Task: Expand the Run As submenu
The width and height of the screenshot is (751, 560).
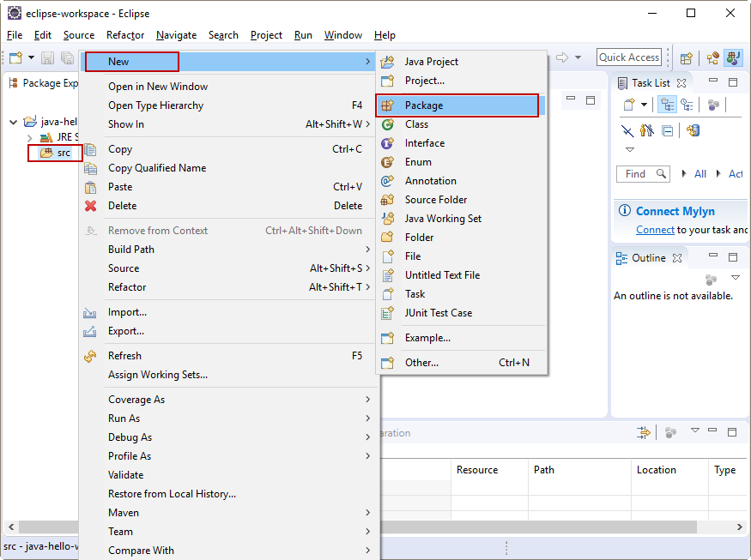Action: [367, 418]
